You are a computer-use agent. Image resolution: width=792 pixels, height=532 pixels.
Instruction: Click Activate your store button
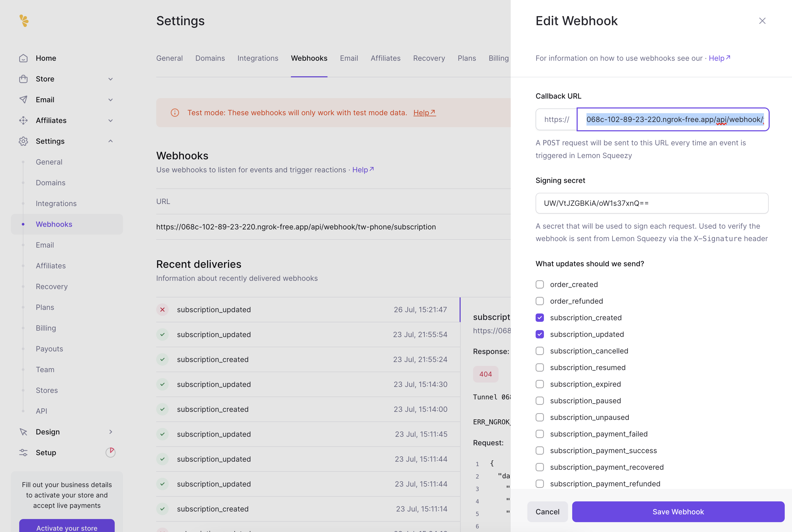67,526
